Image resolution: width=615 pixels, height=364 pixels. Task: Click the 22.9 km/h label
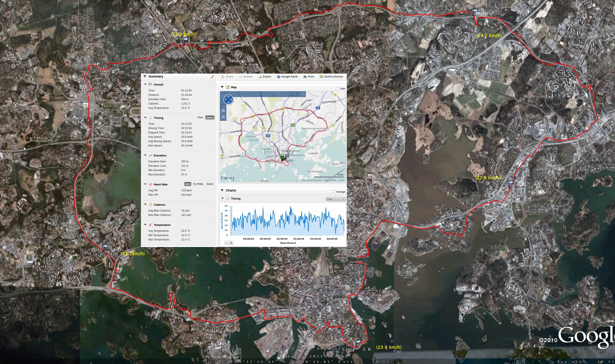(x=488, y=178)
